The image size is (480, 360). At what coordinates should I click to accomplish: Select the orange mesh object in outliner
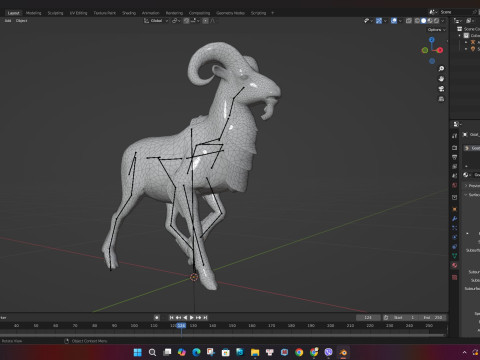point(473,49)
